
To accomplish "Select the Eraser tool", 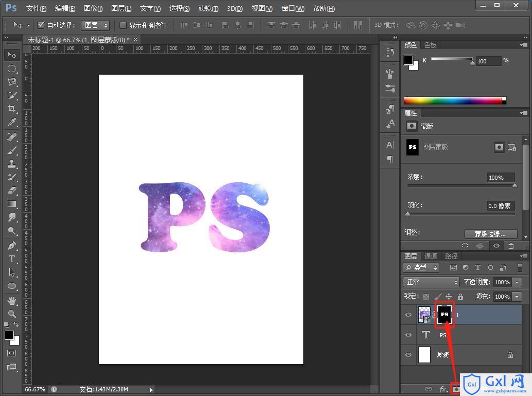I will coord(11,191).
